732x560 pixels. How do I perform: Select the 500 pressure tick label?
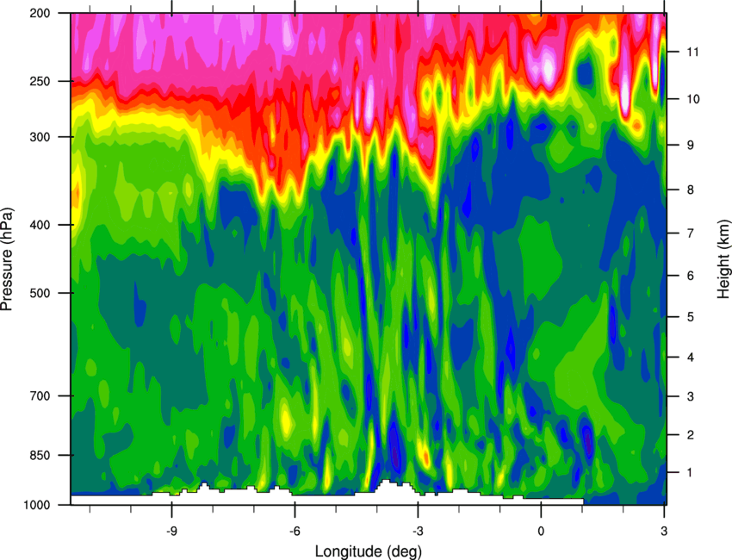click(x=40, y=293)
